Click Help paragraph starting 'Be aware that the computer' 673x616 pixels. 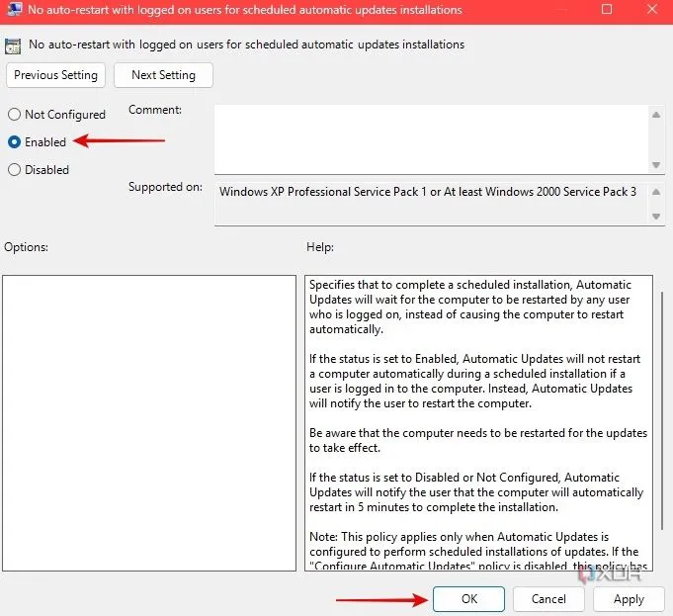[478, 440]
